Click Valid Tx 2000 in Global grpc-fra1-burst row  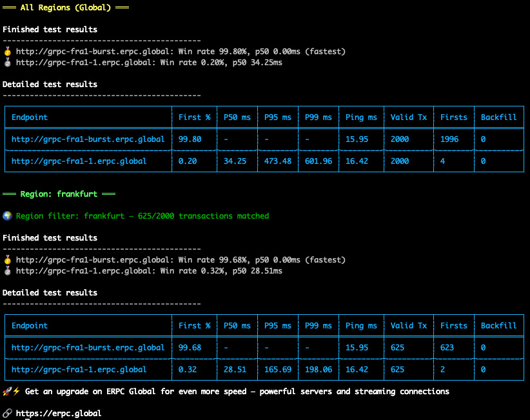(400, 139)
